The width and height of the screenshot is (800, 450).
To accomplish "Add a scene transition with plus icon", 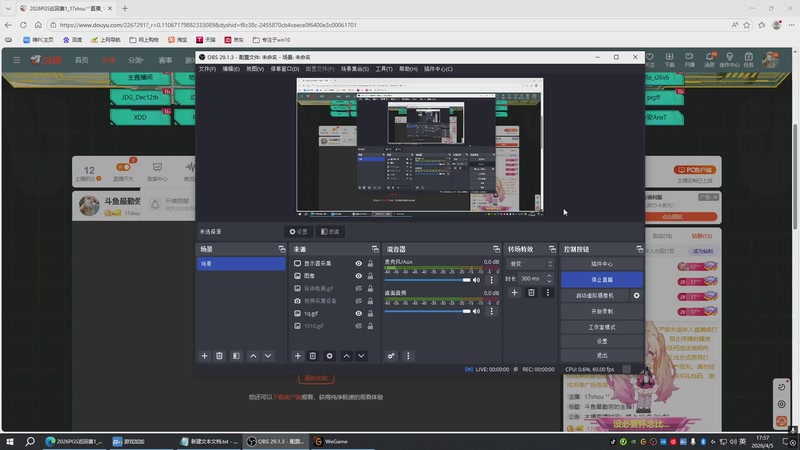I will [514, 292].
